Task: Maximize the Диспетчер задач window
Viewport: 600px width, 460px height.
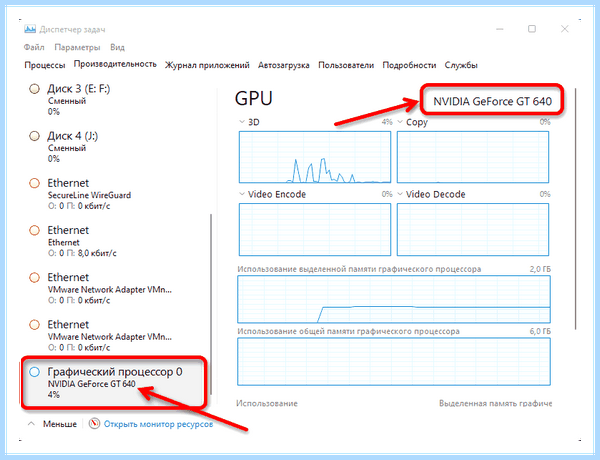Action: pos(532,29)
